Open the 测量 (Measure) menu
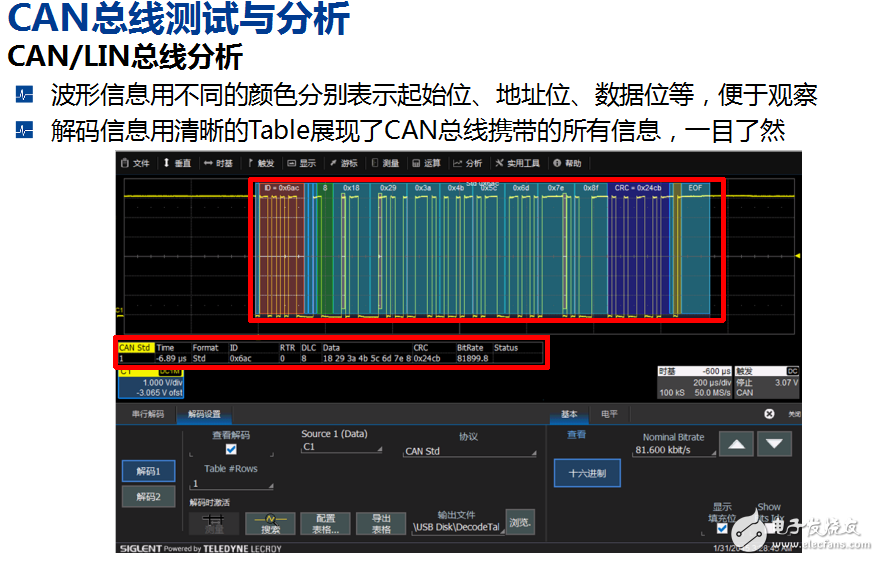The width and height of the screenshot is (879, 561). tap(386, 163)
